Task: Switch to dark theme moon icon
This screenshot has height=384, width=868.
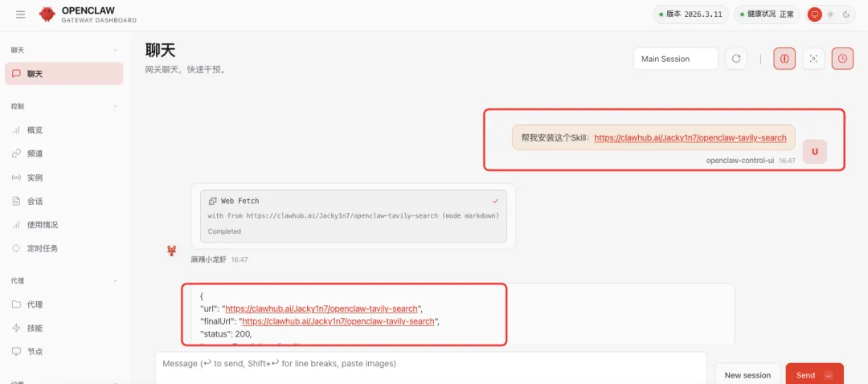Action: (845, 14)
